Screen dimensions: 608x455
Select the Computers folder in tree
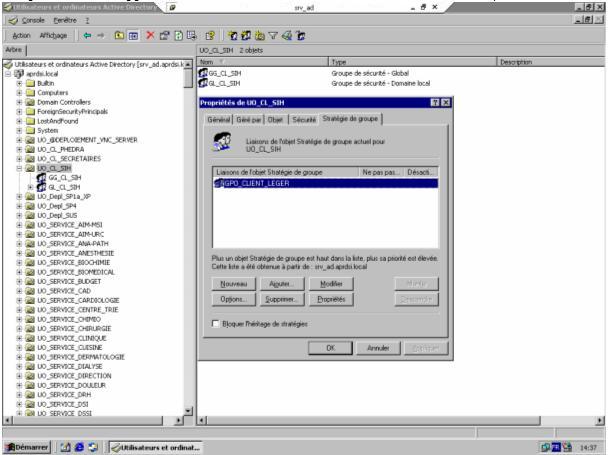tap(52, 93)
